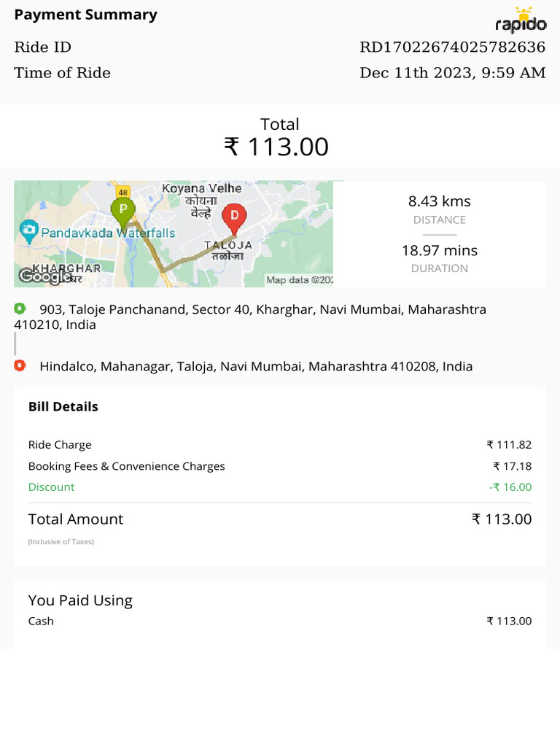Click the Discount line item

click(51, 487)
